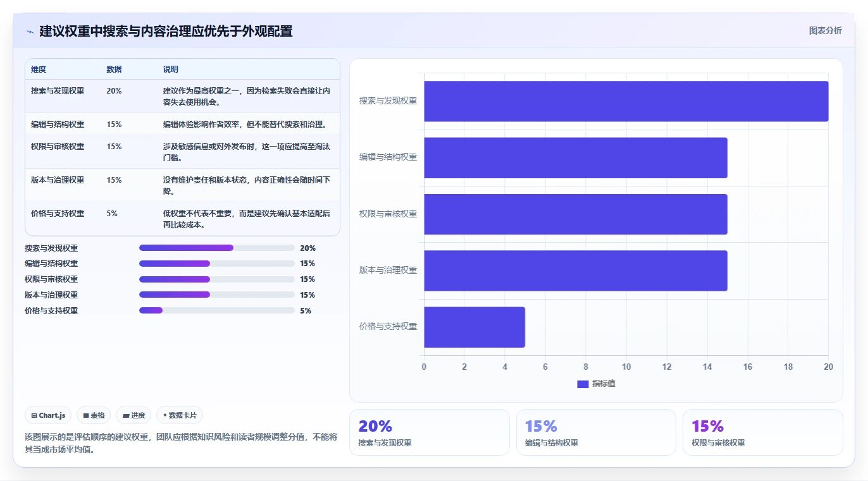Click the description starting 低权重不代表不重要
868x481 pixels.
pos(247,219)
